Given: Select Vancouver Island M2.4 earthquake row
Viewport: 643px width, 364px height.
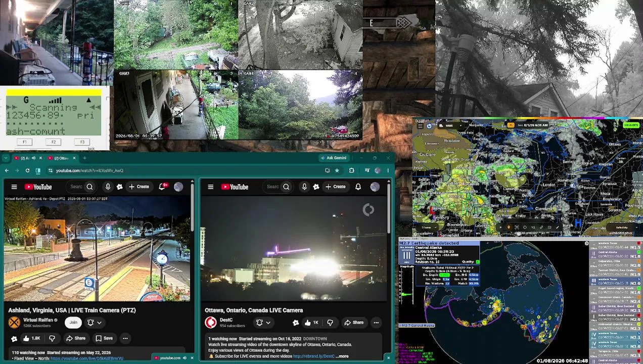Looking at the screenshot, I should (615, 298).
